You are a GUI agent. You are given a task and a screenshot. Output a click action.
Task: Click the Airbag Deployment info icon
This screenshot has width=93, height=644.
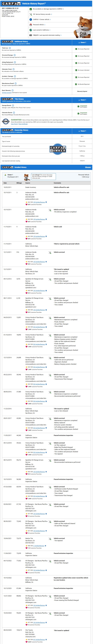click(15, 62)
